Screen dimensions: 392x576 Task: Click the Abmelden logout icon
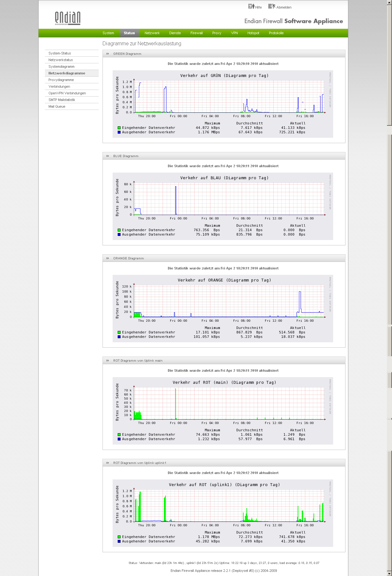coord(271,6)
